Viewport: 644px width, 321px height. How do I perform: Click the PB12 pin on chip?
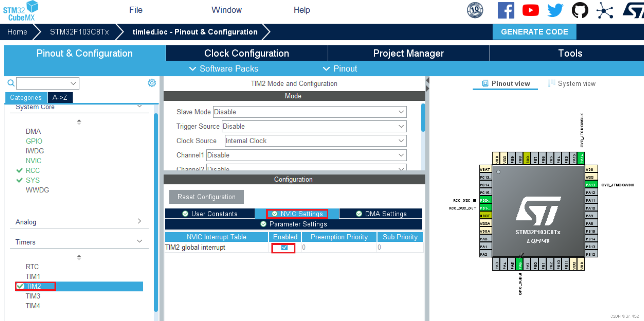click(x=592, y=254)
